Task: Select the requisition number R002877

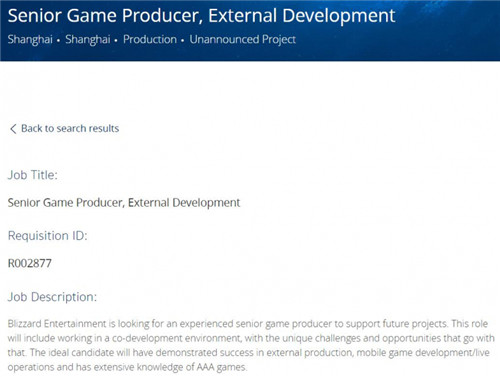Action: tap(30, 263)
